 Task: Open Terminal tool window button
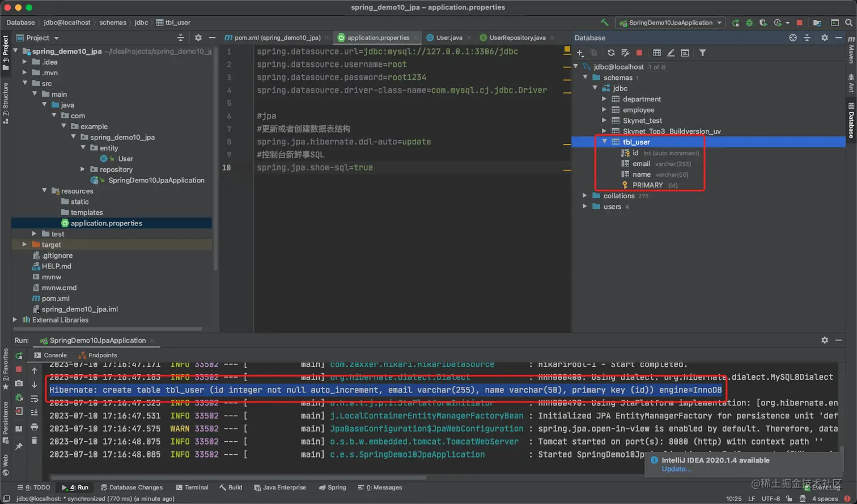pyautogui.click(x=192, y=488)
